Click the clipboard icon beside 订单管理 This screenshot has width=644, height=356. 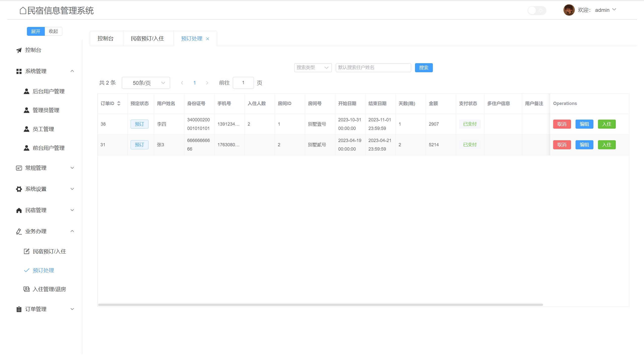pos(19,309)
